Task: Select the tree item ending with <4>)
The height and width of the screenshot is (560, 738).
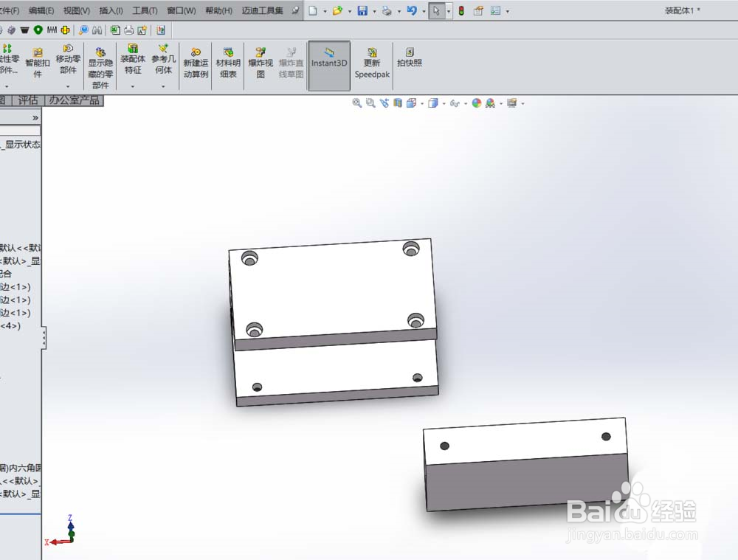Action: click(10, 325)
